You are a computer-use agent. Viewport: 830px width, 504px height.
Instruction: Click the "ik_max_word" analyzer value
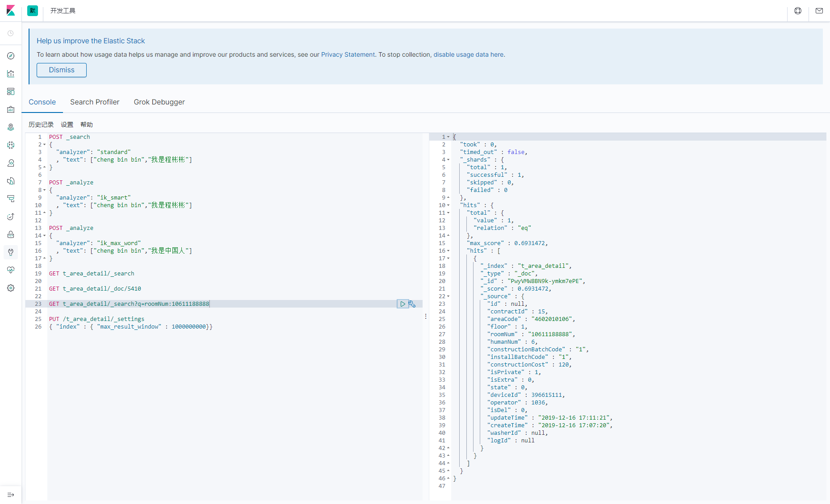tap(119, 243)
